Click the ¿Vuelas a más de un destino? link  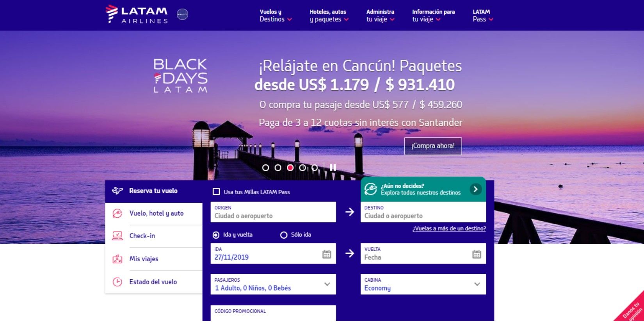449,229
